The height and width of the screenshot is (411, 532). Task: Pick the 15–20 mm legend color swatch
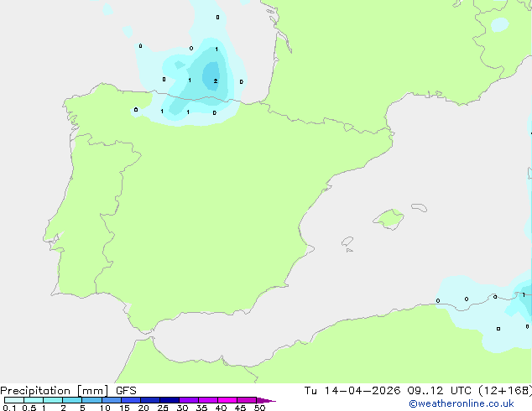[131, 400]
